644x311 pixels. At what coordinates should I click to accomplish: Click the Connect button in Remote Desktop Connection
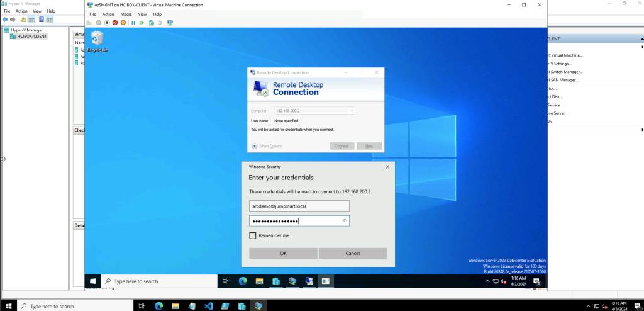341,146
